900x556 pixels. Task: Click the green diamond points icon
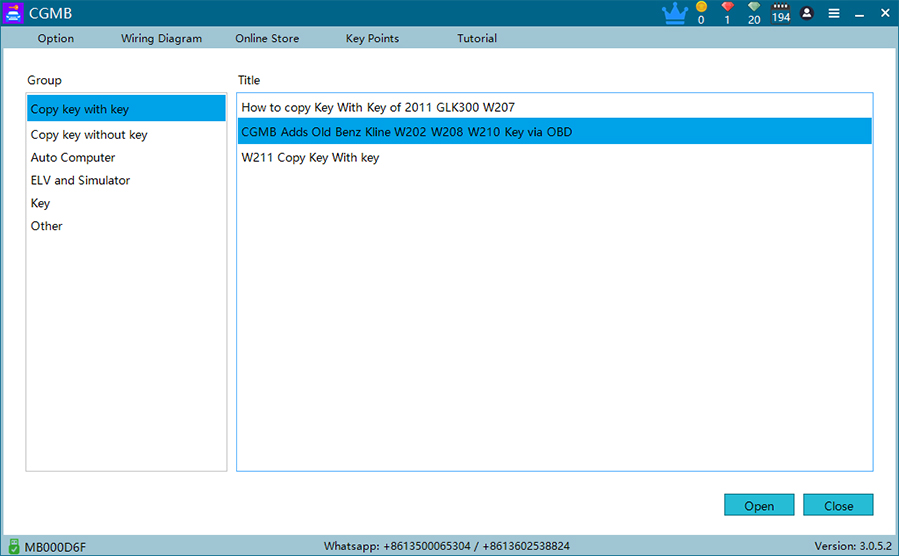coord(754,8)
